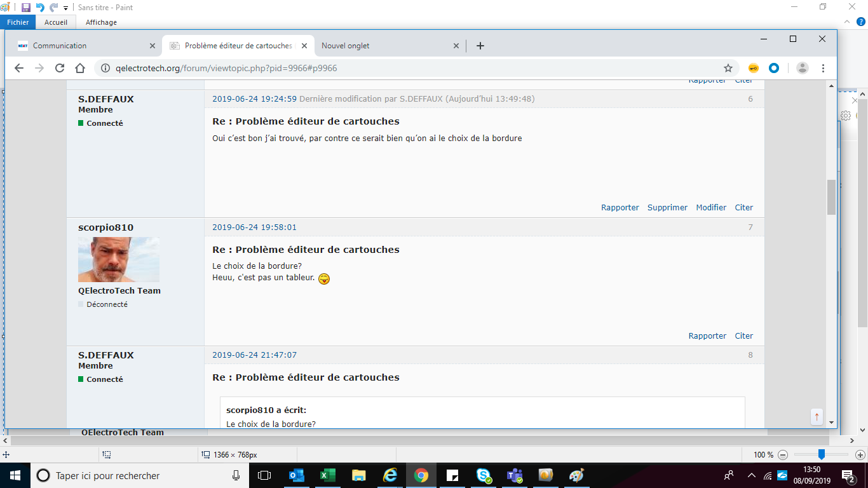Open the Fichier menu in Paint
The width and height of the screenshot is (868, 488).
pyautogui.click(x=18, y=22)
